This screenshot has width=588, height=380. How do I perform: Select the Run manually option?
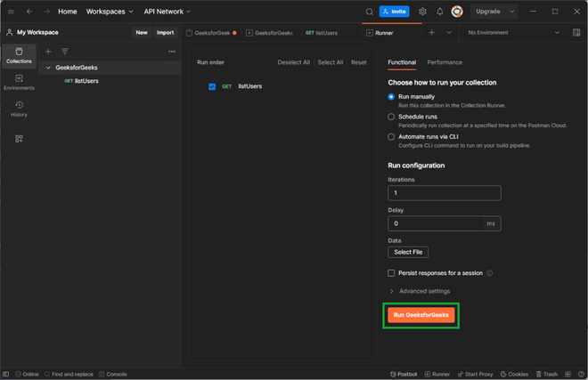(391, 97)
